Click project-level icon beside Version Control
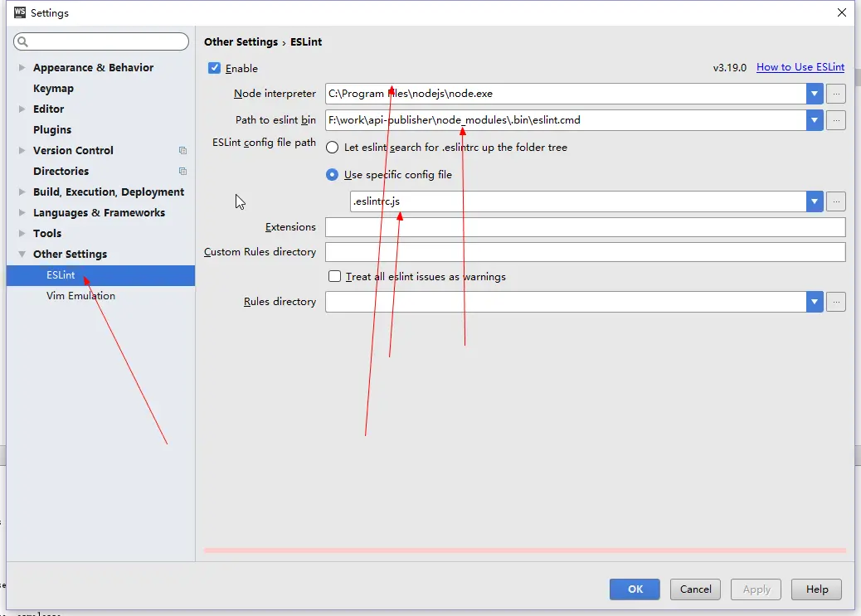The width and height of the screenshot is (861, 616). point(182,150)
